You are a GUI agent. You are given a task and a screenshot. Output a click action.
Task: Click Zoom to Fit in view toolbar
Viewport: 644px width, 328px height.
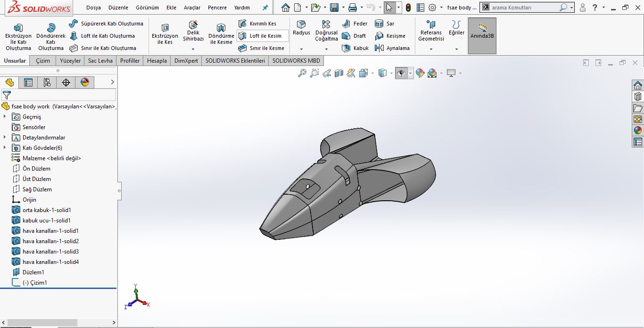(302, 73)
